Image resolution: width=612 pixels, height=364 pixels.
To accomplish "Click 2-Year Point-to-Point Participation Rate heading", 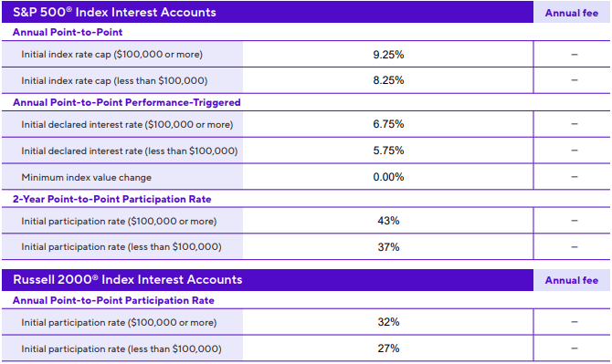I will point(112,199).
